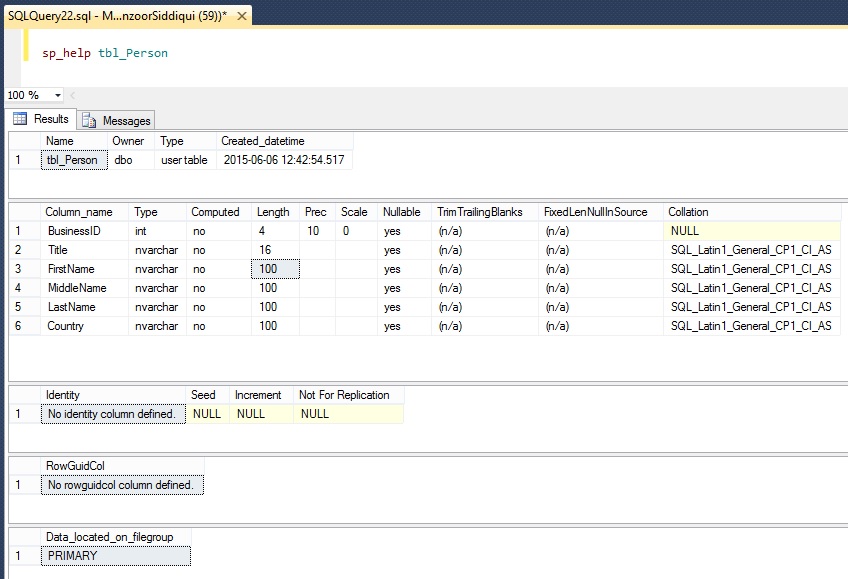848x579 pixels.
Task: Click the Messages tab icon
Action: (90, 121)
